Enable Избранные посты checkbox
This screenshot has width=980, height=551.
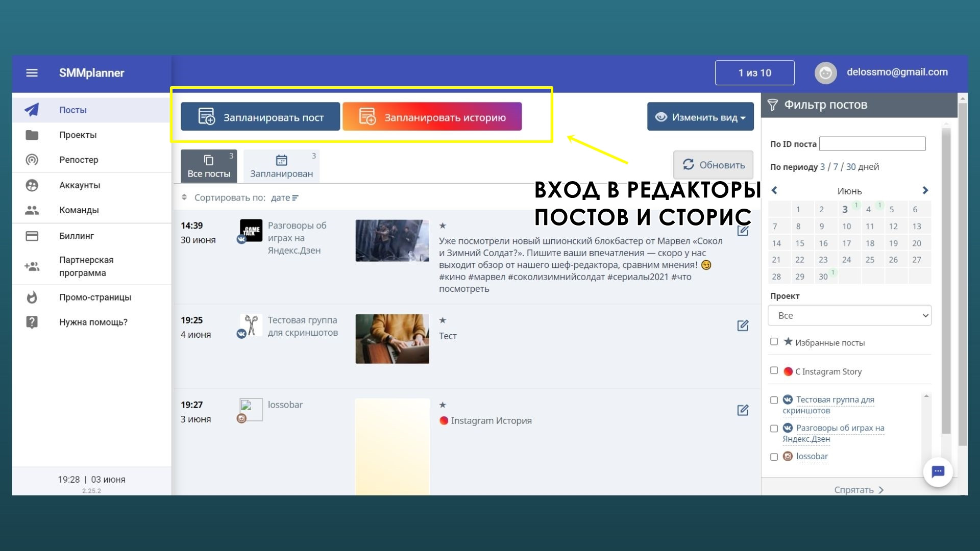pos(774,342)
